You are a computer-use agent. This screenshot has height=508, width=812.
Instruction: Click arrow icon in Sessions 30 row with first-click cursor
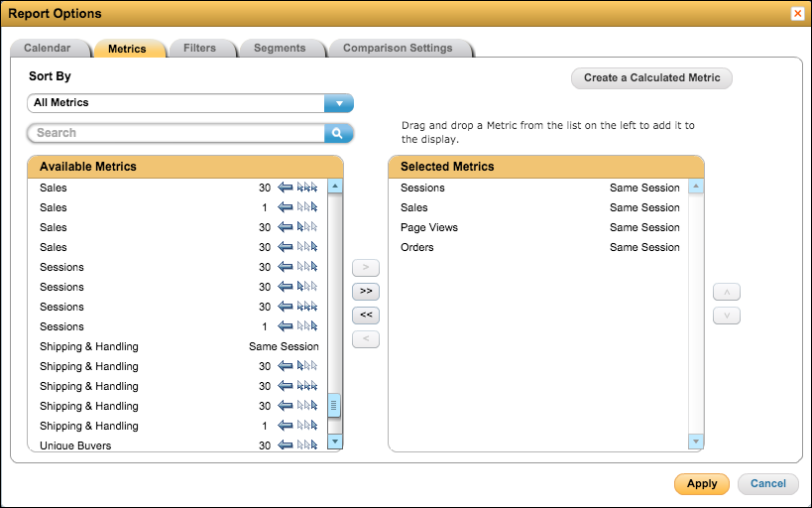[286, 287]
